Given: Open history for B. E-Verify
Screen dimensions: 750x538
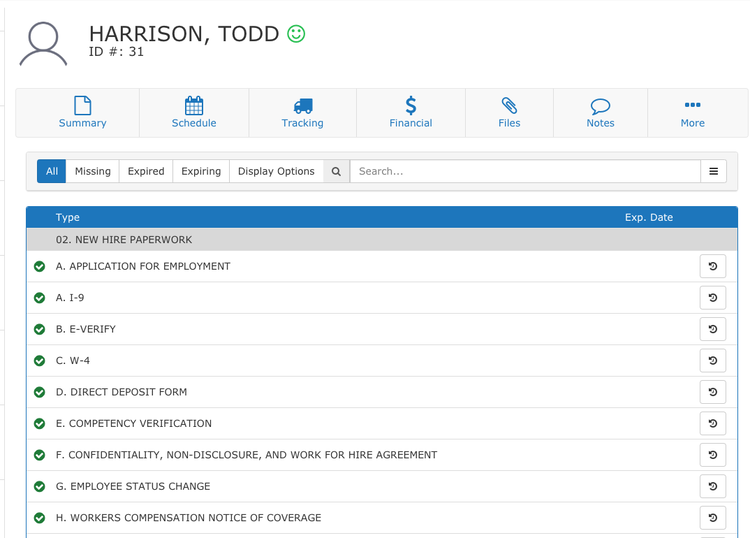Looking at the screenshot, I should (713, 329).
